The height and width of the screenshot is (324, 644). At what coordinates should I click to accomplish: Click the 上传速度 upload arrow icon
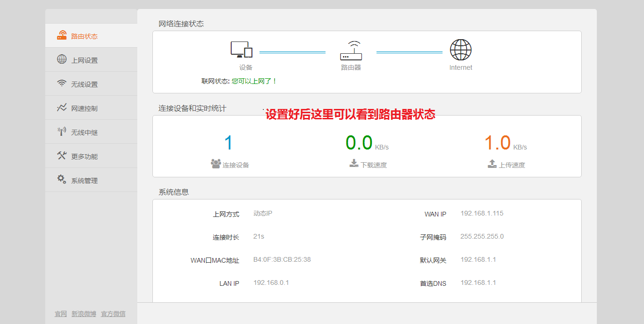[492, 164]
